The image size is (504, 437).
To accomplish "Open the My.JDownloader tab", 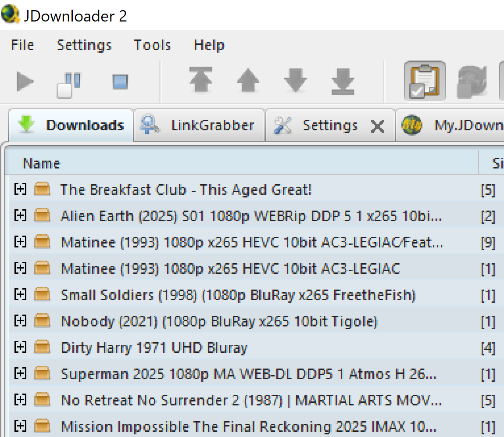I will [450, 125].
